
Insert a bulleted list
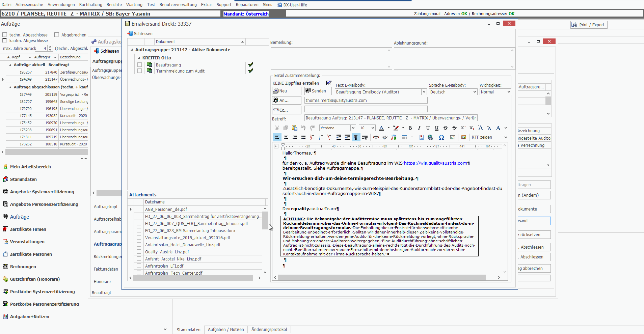(x=321, y=137)
